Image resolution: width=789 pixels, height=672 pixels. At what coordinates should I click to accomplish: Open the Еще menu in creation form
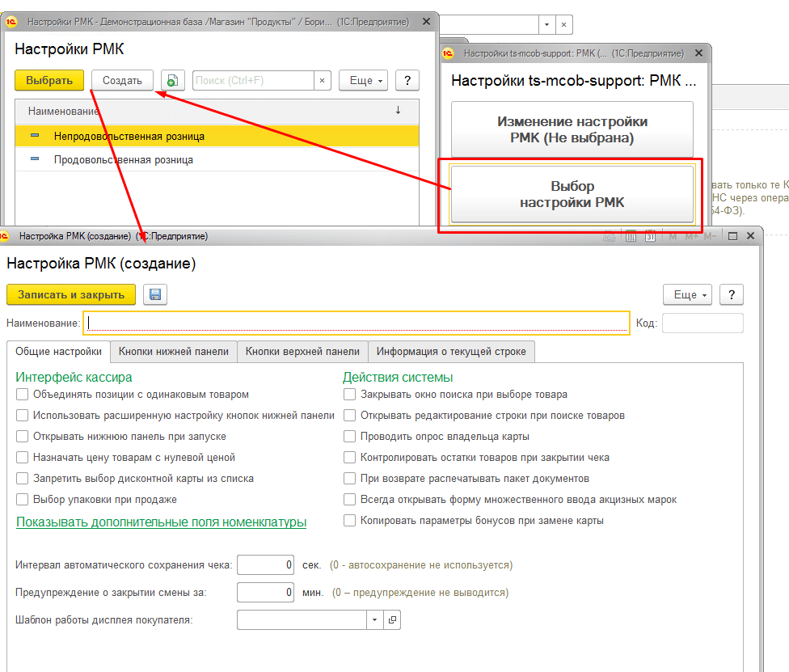point(686,294)
